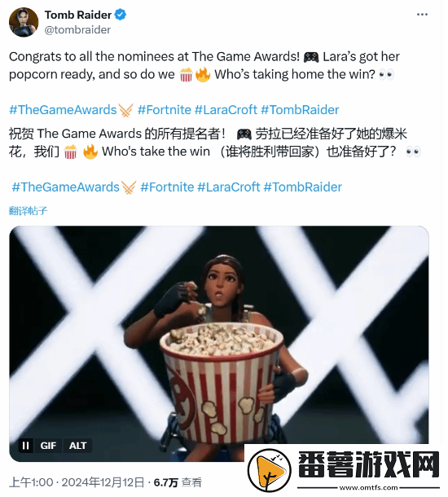Open the first #LaraCroft hashtag
The width and height of the screenshot is (448, 497).
point(226,110)
